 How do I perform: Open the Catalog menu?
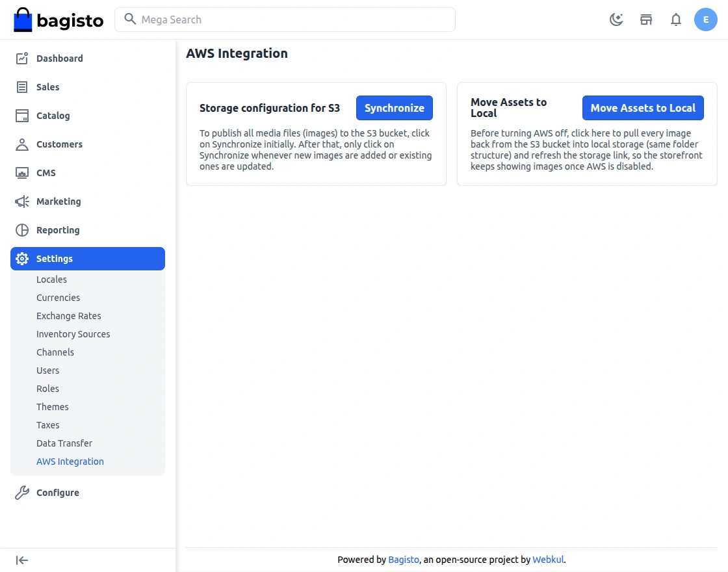click(x=88, y=116)
